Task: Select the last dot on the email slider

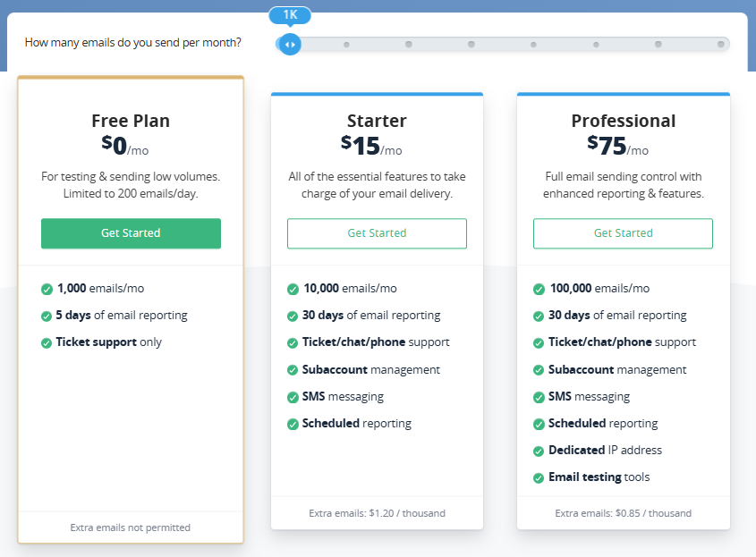Action: tap(721, 45)
